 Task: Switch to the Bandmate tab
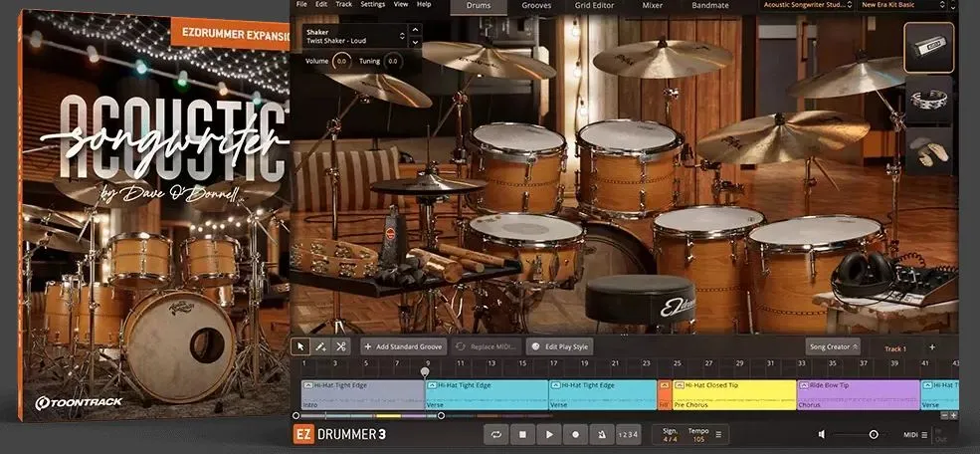click(710, 6)
